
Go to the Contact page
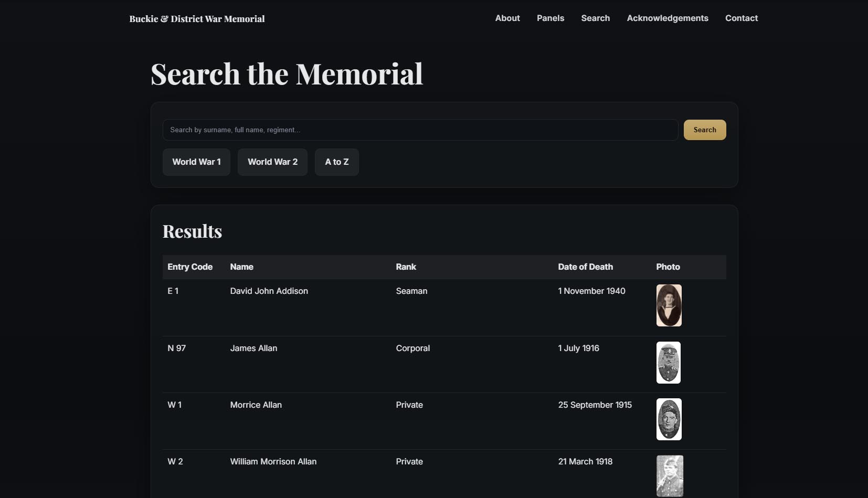click(x=741, y=18)
